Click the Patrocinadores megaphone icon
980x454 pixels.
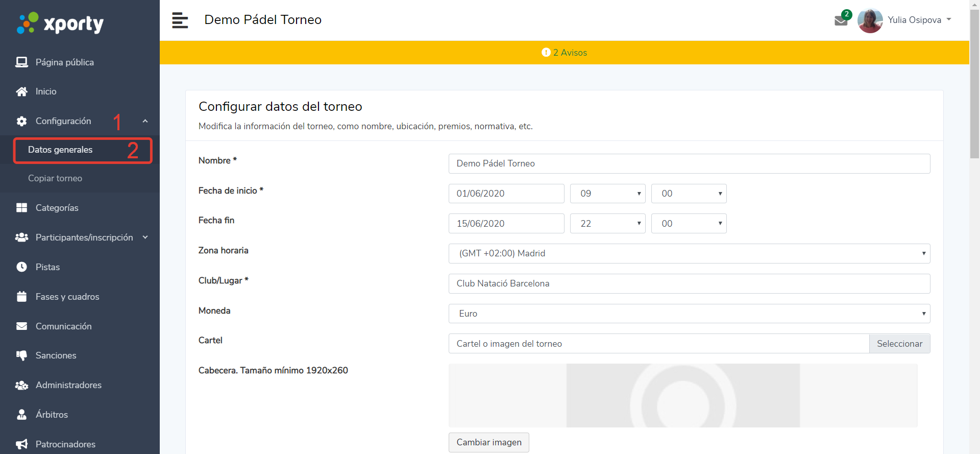[x=21, y=444]
